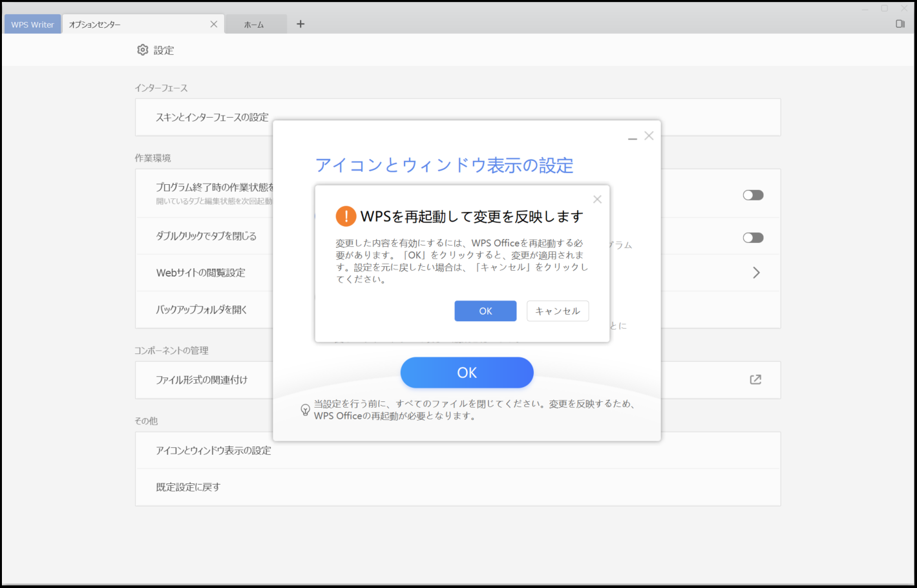Image resolution: width=917 pixels, height=588 pixels.
Task: Click the コンポーネントの管理 section heading
Action: 171,350
